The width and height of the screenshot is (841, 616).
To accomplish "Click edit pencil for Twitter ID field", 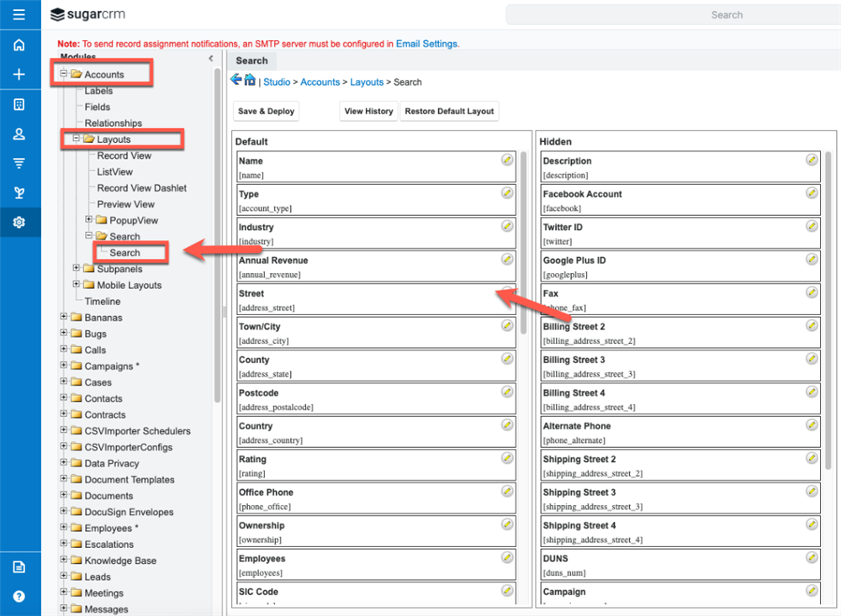I will coord(812,226).
